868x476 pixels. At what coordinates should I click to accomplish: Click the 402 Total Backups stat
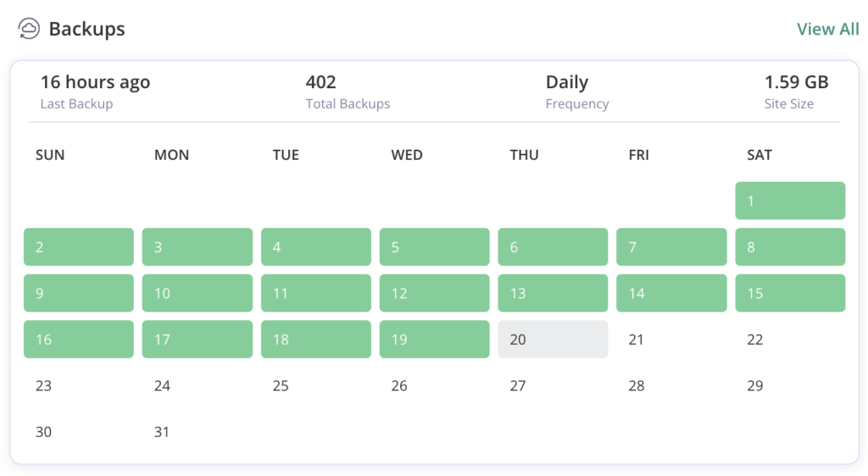(x=348, y=91)
